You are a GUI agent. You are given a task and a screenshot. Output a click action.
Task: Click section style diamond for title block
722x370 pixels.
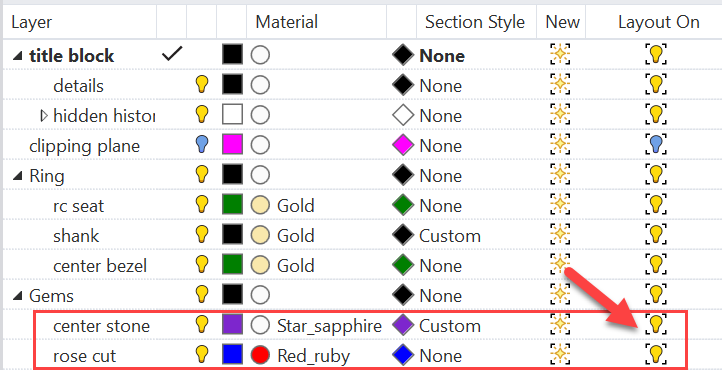(x=403, y=56)
